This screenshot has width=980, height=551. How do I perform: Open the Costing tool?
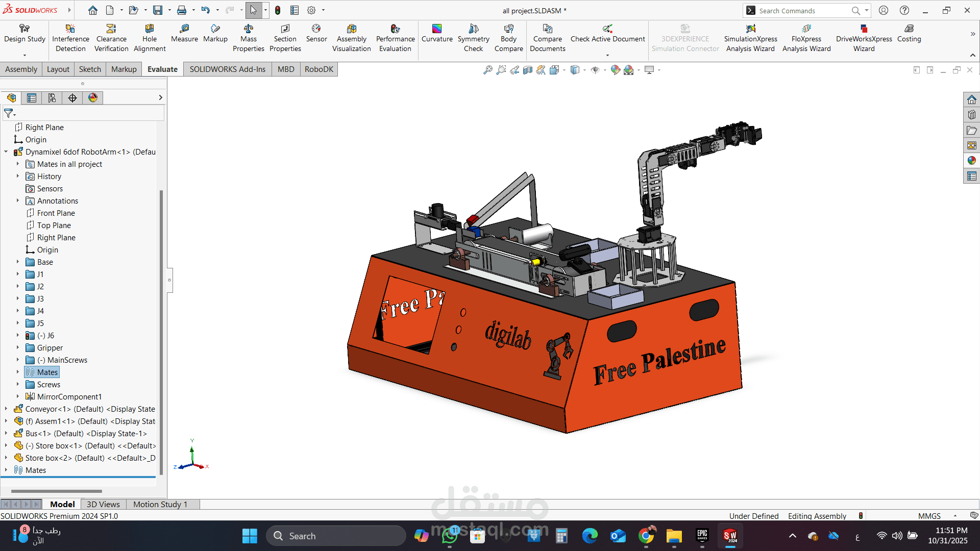tap(909, 33)
